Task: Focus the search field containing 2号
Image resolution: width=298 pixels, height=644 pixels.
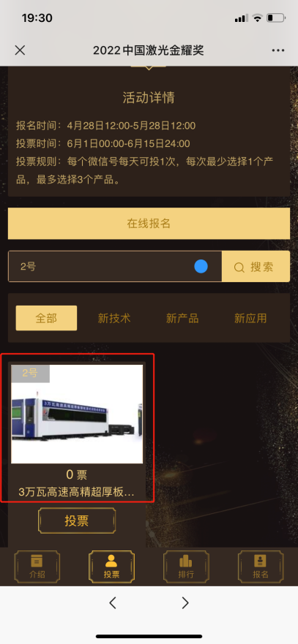Action: click(115, 267)
